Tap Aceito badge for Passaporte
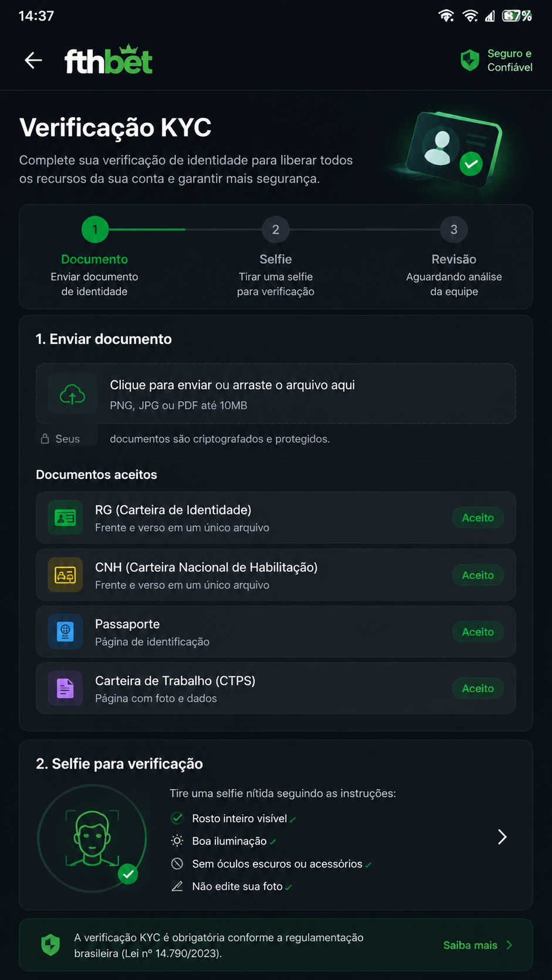The height and width of the screenshot is (980, 552). 478,632
